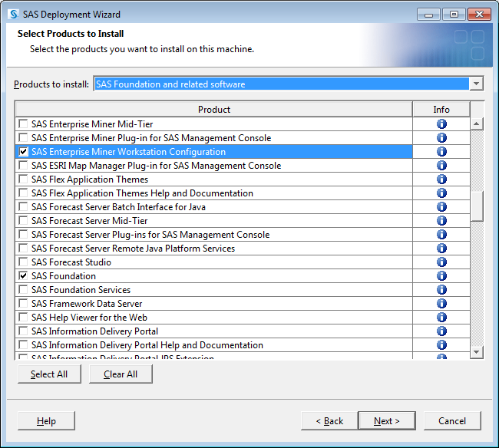Screen dimensions: 499x448
Task: Tick SAS Framework Data Server checkbox
Action: click(x=23, y=303)
